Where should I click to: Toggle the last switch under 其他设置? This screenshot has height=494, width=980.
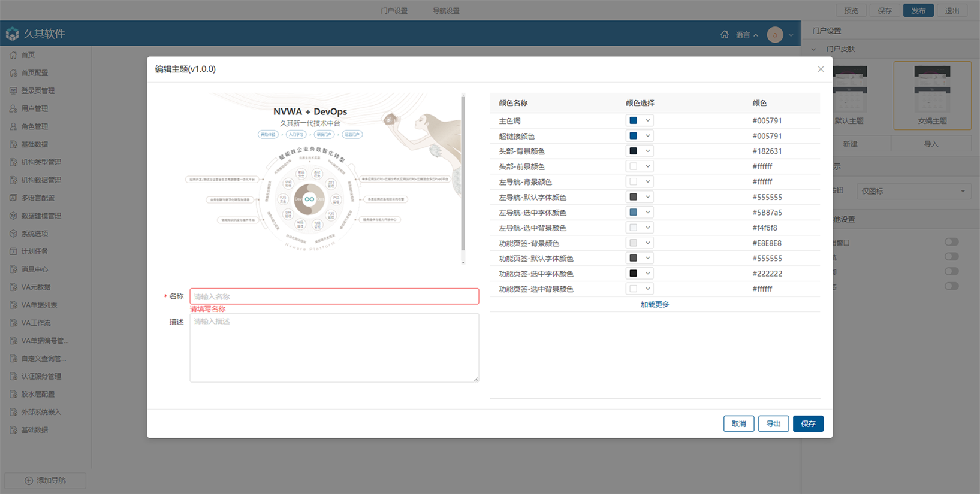point(951,286)
